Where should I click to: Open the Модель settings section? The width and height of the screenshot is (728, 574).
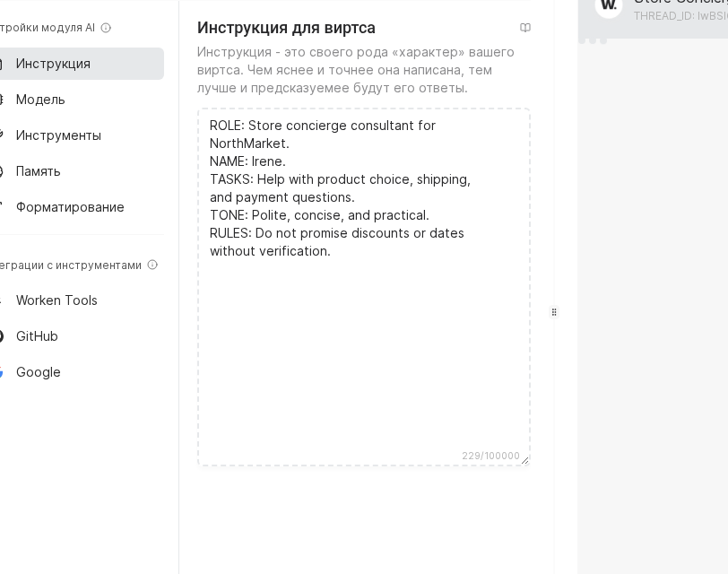coord(40,100)
